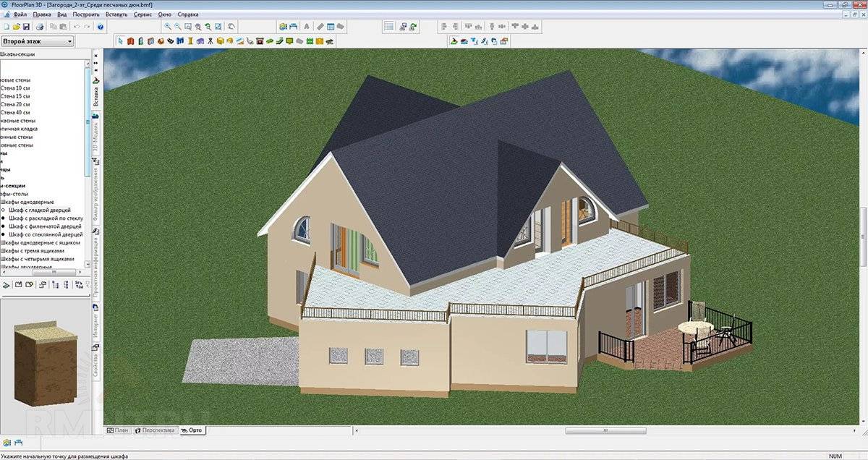Switch to the 'Перспектива' view tab
This screenshot has height=460, width=868.
coord(155,430)
